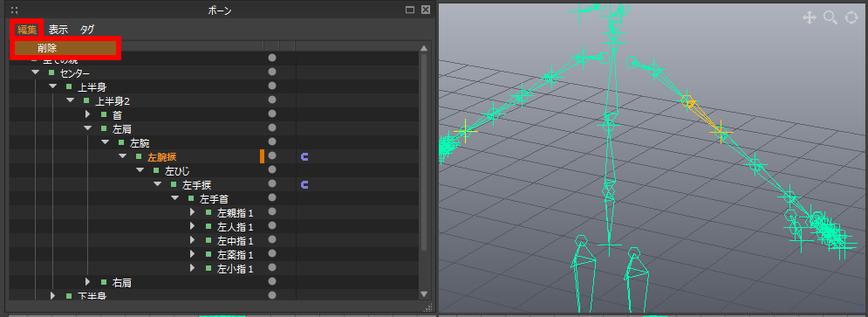Click the rotate viewport camera icon
The width and height of the screenshot is (868, 317).
(851, 17)
